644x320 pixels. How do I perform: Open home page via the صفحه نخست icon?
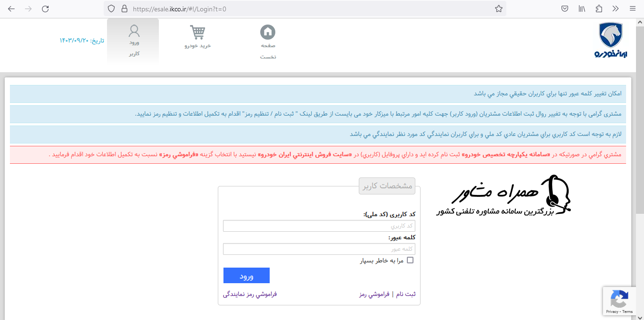pyautogui.click(x=268, y=33)
